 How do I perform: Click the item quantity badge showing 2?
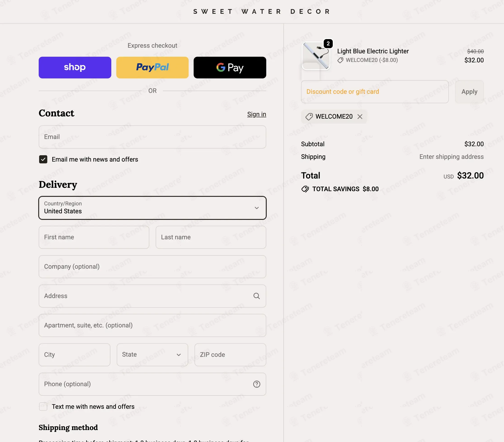tap(328, 44)
